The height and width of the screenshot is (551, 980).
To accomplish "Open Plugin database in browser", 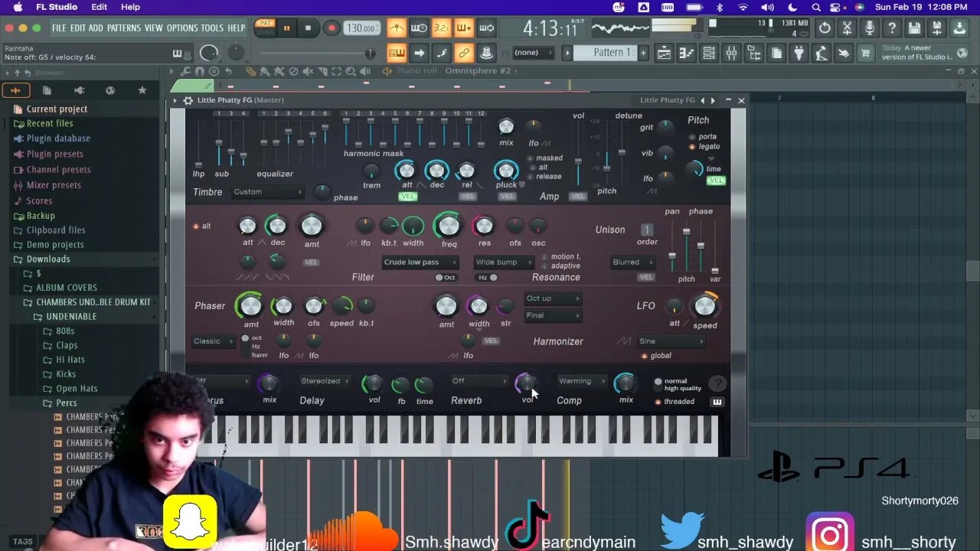I will (x=58, y=139).
